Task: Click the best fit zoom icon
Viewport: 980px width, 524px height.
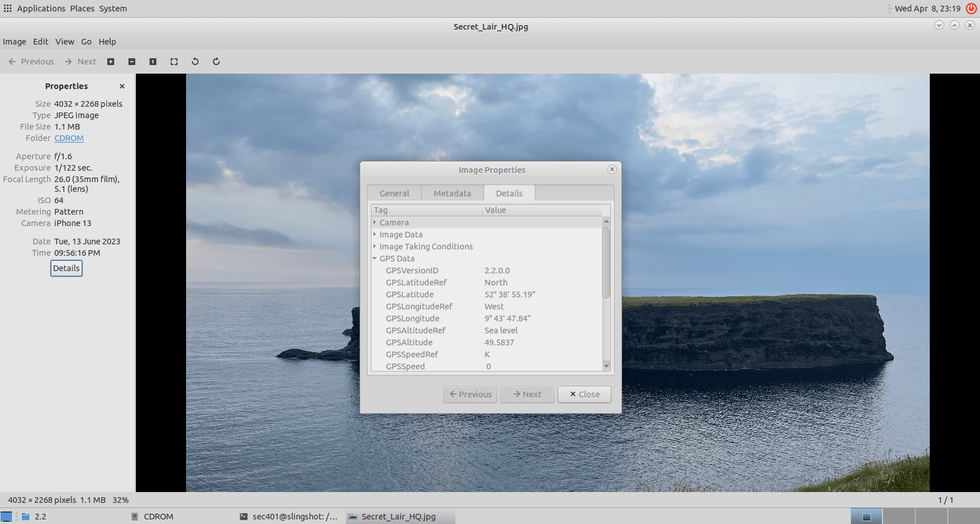Action: pos(174,62)
